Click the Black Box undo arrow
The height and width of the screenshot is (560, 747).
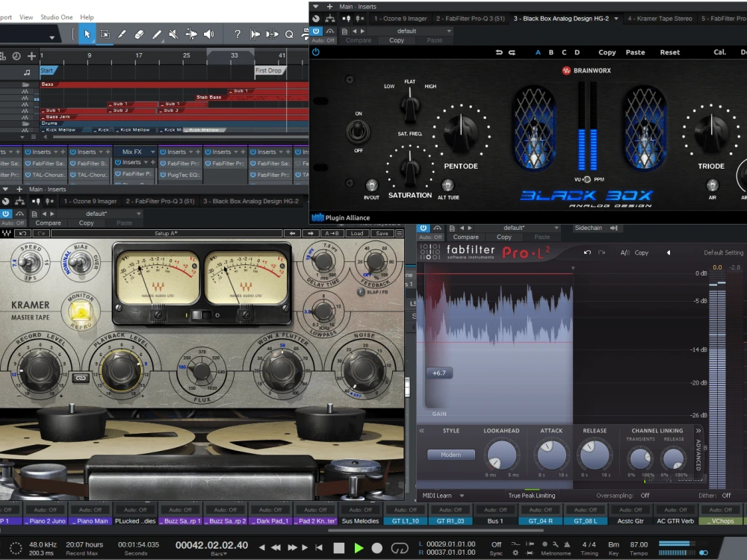pos(499,52)
